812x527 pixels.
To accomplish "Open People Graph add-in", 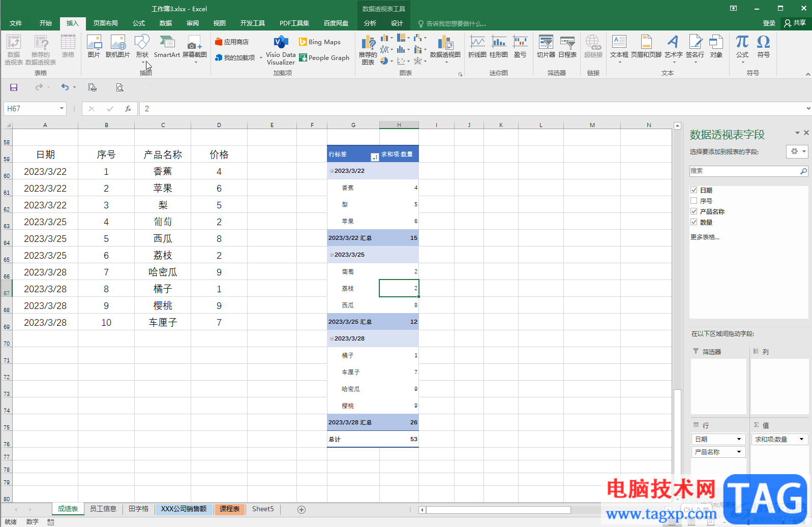I will click(324, 57).
